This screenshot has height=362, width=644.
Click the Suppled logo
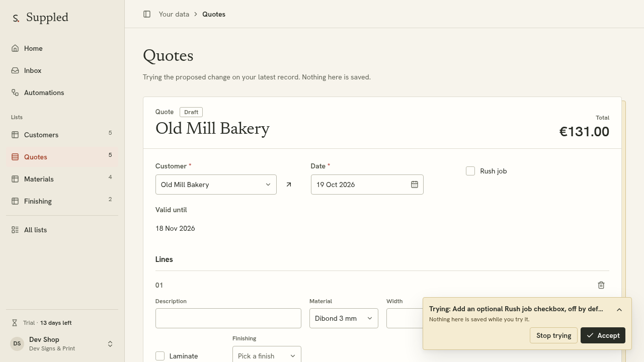point(40,18)
